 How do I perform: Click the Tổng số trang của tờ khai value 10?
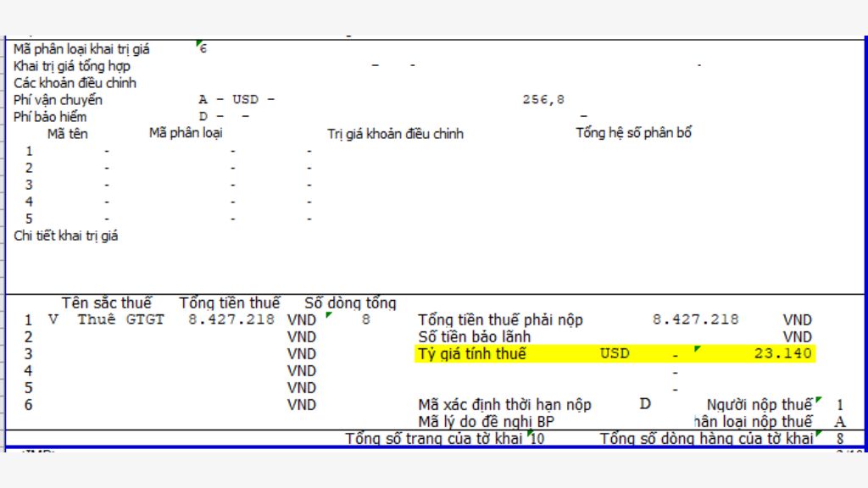tap(537, 440)
